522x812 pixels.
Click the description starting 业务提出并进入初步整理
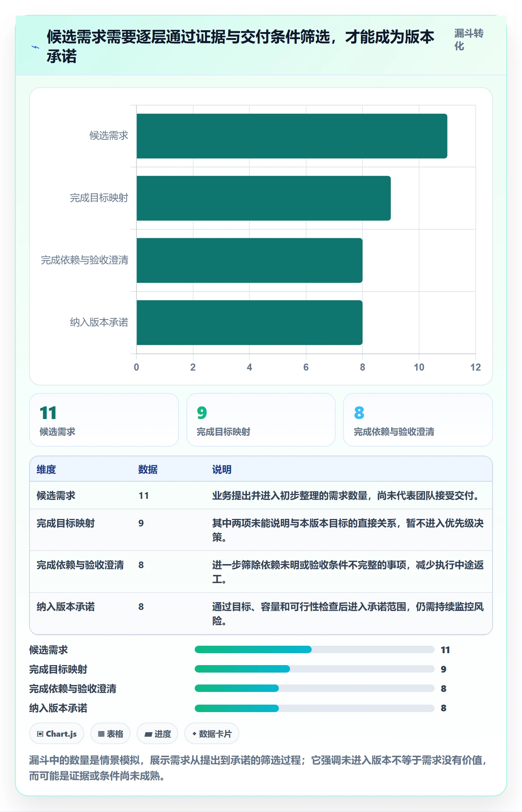348,495
